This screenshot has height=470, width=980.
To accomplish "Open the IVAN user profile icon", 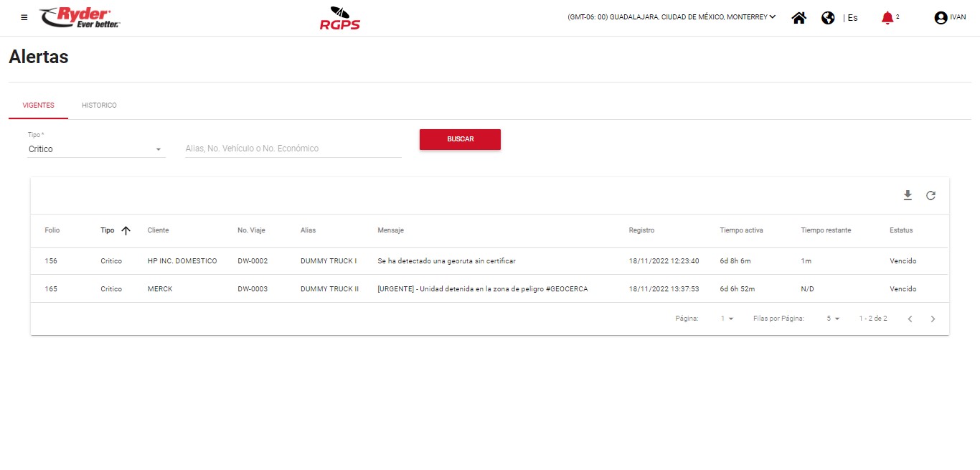I will [x=941, y=18].
